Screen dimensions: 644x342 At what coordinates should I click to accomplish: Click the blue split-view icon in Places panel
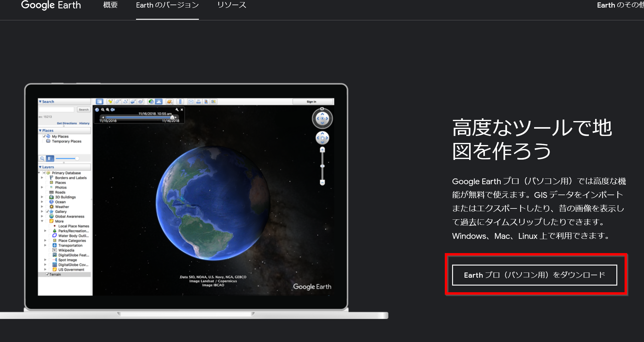click(x=50, y=158)
